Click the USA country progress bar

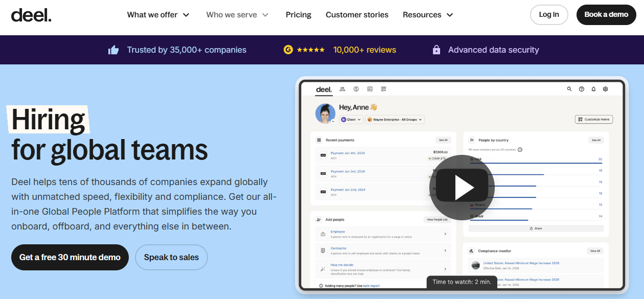tap(536, 163)
